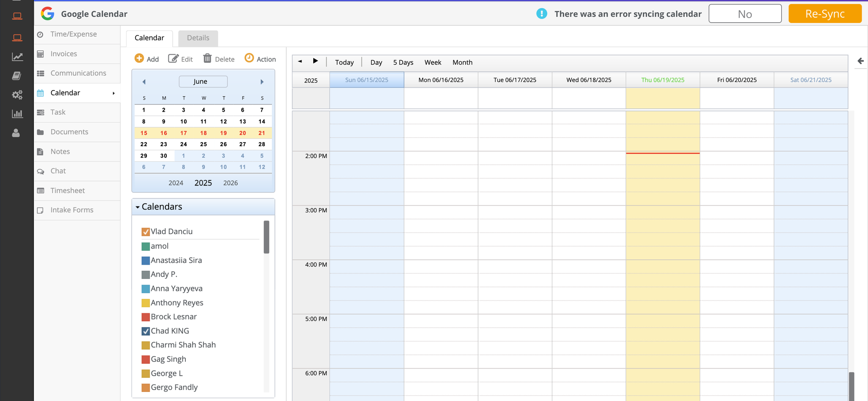
Task: Click the Delete trash icon
Action: point(208,58)
